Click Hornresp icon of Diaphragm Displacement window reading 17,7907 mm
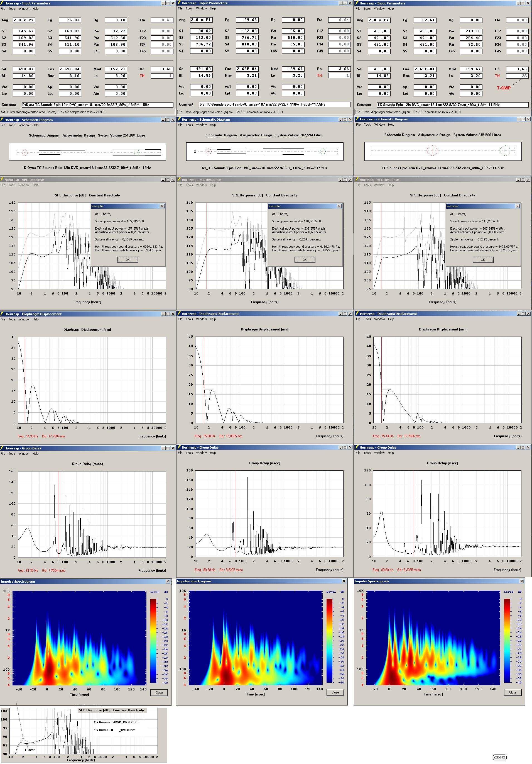The height and width of the screenshot is (764, 532). (x=2, y=314)
